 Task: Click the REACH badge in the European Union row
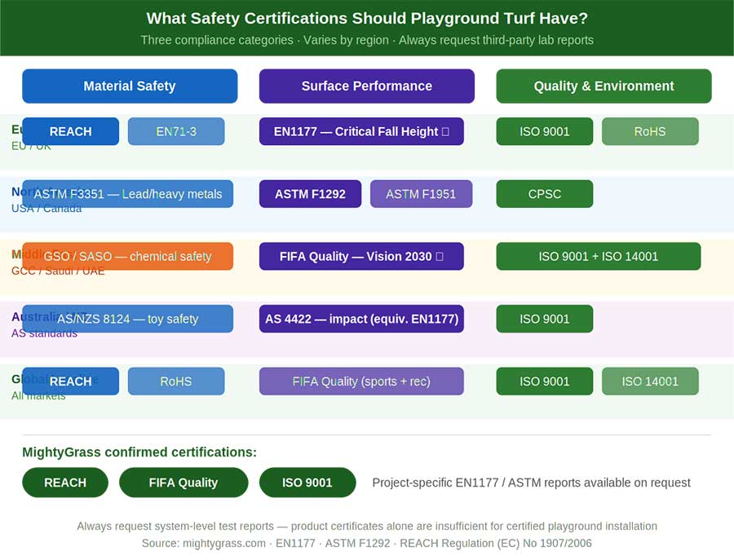[x=70, y=131]
